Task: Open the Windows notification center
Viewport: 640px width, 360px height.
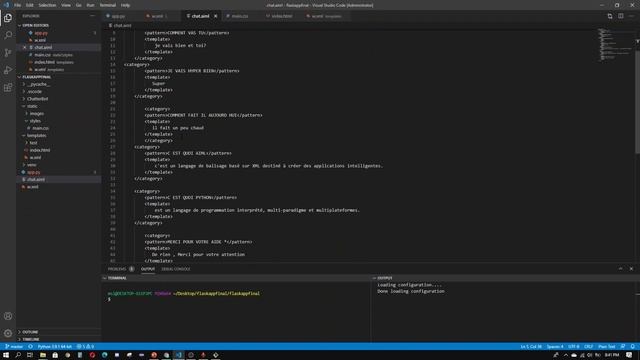Action: tap(629, 355)
